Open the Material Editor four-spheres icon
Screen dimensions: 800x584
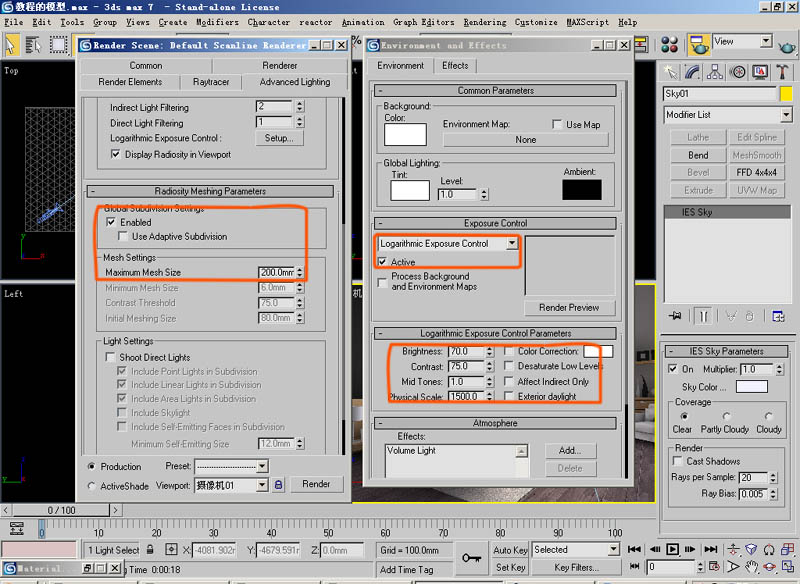coord(669,45)
